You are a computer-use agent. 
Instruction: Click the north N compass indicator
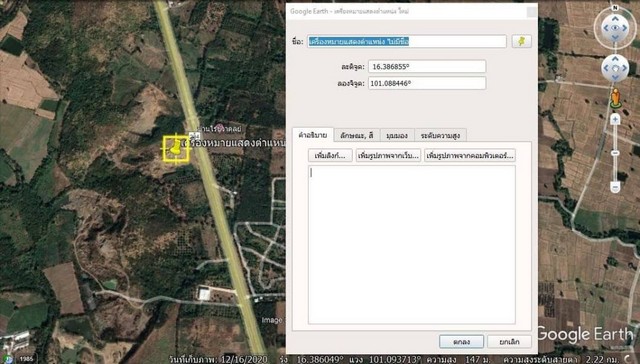tap(615, 8)
